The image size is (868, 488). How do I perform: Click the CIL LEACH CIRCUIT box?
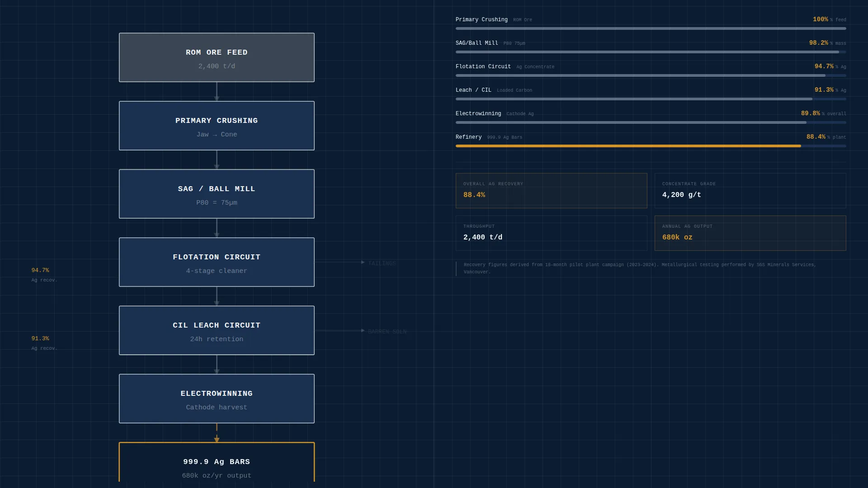pyautogui.click(x=217, y=330)
